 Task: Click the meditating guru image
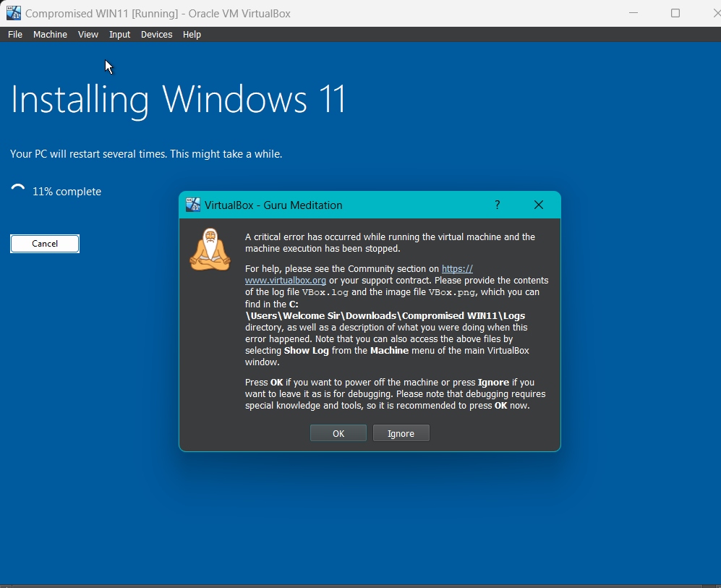pyautogui.click(x=210, y=250)
